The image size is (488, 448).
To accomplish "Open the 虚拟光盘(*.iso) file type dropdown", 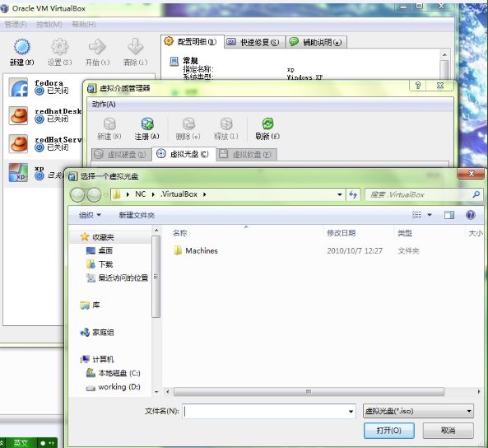I will click(x=418, y=411).
